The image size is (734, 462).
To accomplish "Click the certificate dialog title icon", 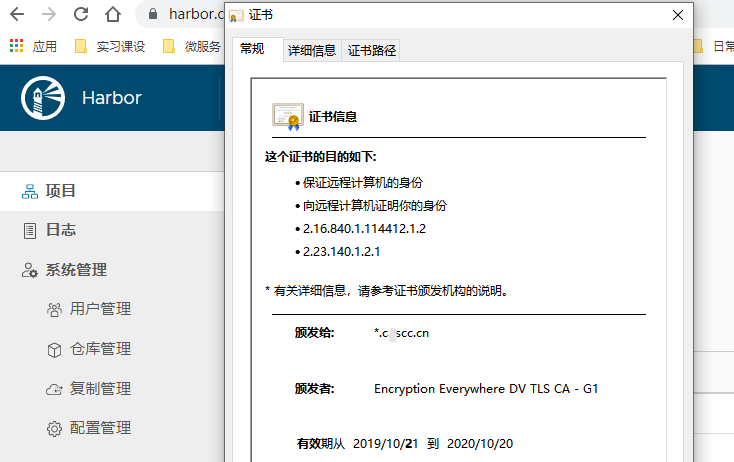I will pyautogui.click(x=236, y=16).
